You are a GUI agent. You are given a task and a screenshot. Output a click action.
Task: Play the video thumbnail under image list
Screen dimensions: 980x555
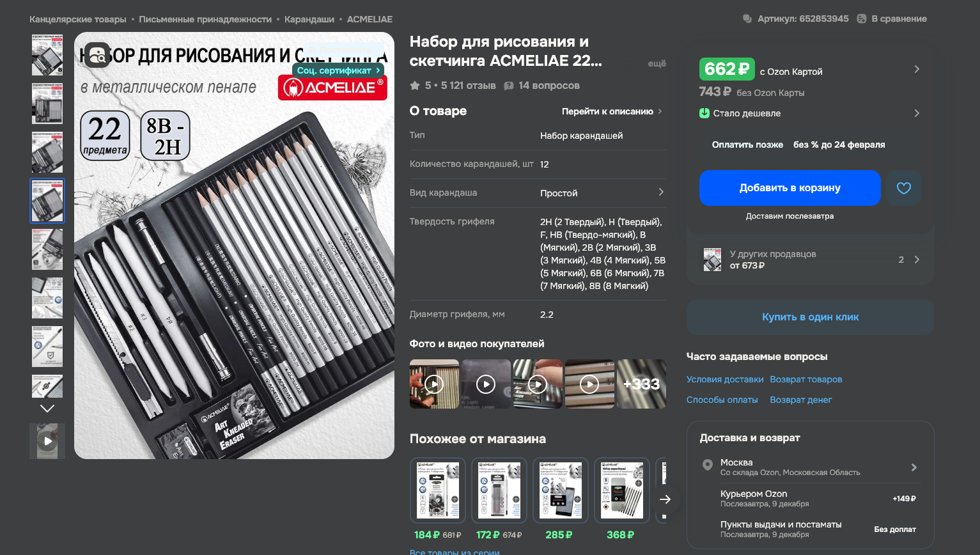(x=47, y=441)
